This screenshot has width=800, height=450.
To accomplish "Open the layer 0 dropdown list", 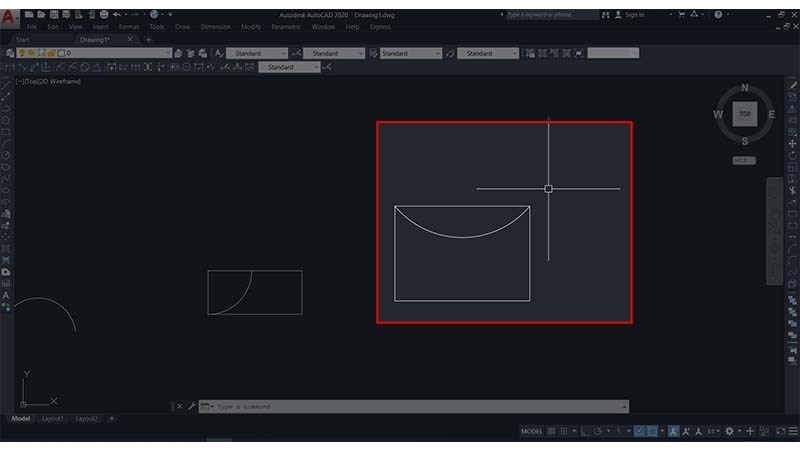I will tap(167, 53).
